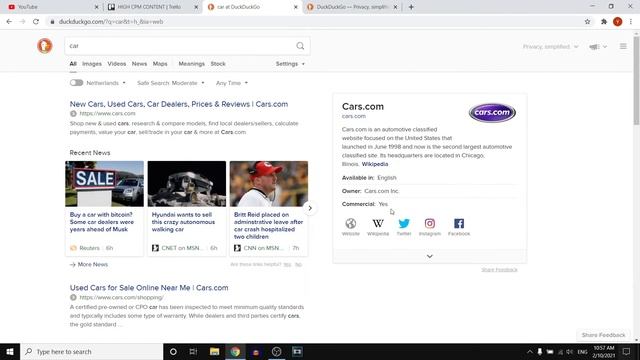Open Windows Start menu

click(x=10, y=351)
